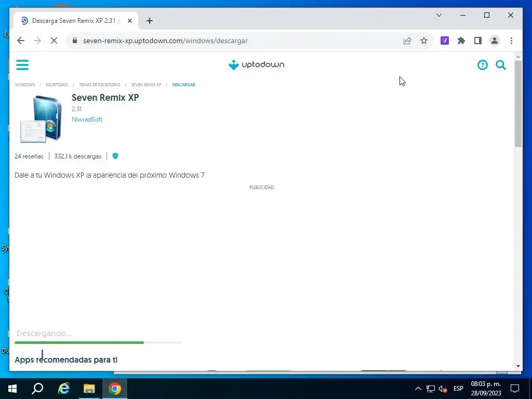
Task: Click the DESCARGAR breadcrumb
Action: point(183,85)
